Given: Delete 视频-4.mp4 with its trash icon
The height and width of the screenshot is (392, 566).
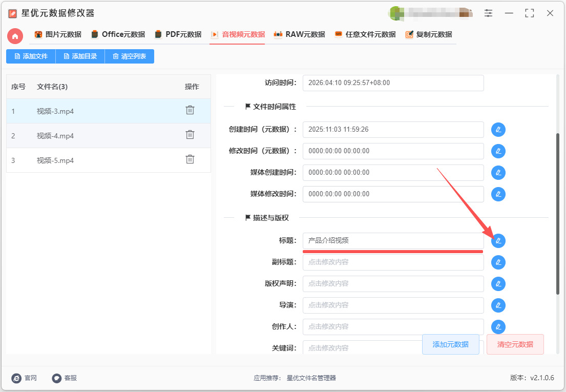Looking at the screenshot, I should pyautogui.click(x=190, y=135).
